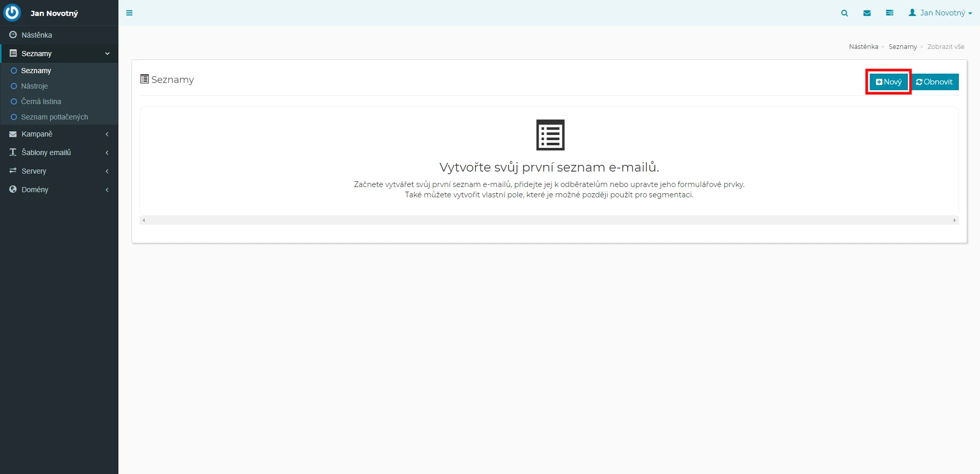This screenshot has height=474, width=980.
Task: Select Nástroje submenu item
Action: tap(35, 86)
